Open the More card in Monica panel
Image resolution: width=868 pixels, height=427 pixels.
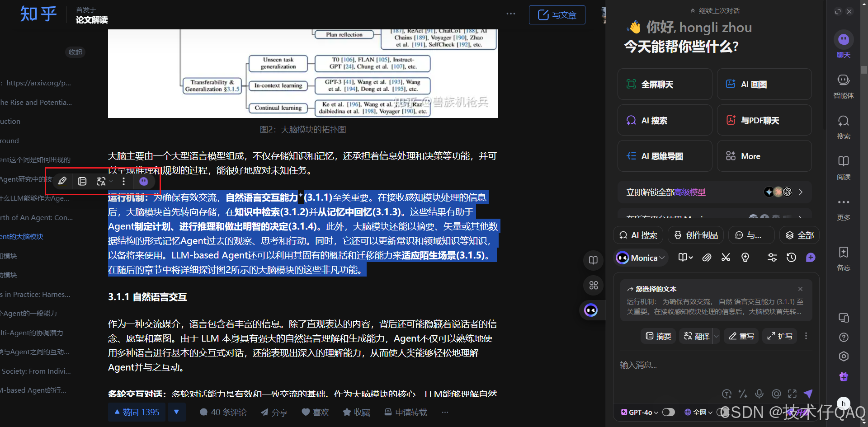pyautogui.click(x=764, y=156)
